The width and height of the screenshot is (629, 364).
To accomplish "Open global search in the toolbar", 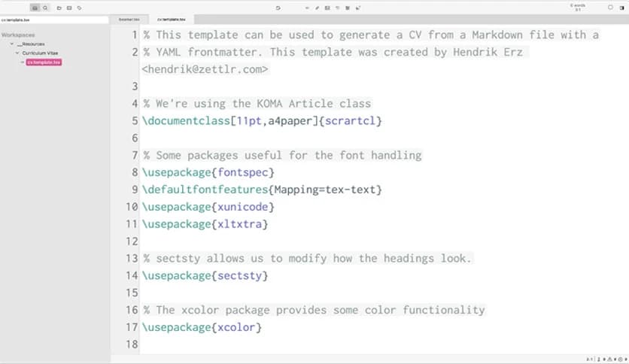I will point(45,8).
